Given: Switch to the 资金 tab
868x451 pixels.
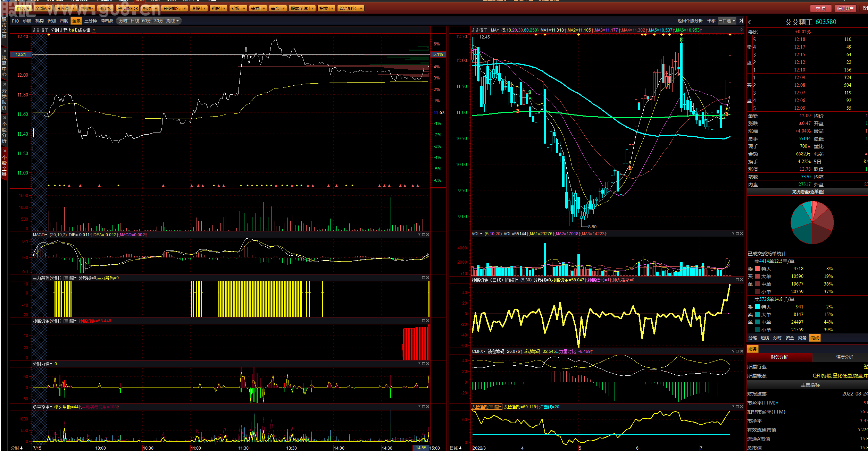Looking at the screenshot, I should (x=790, y=338).
